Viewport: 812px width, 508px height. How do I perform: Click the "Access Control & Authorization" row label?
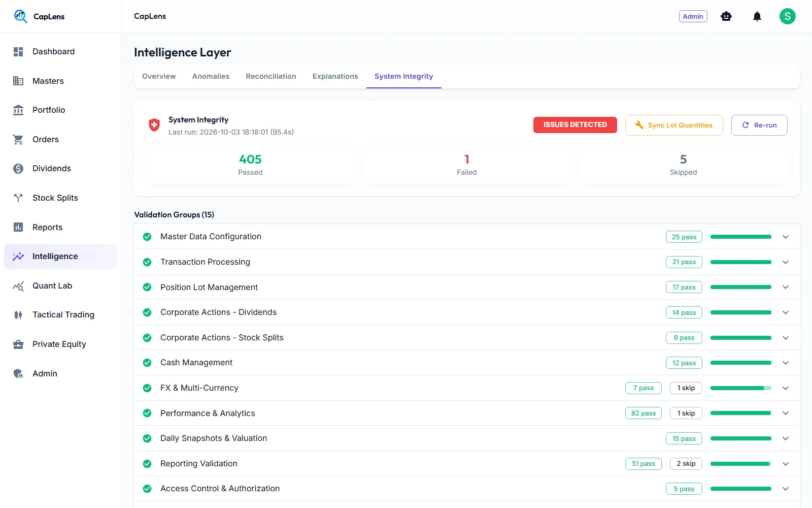[x=220, y=489]
